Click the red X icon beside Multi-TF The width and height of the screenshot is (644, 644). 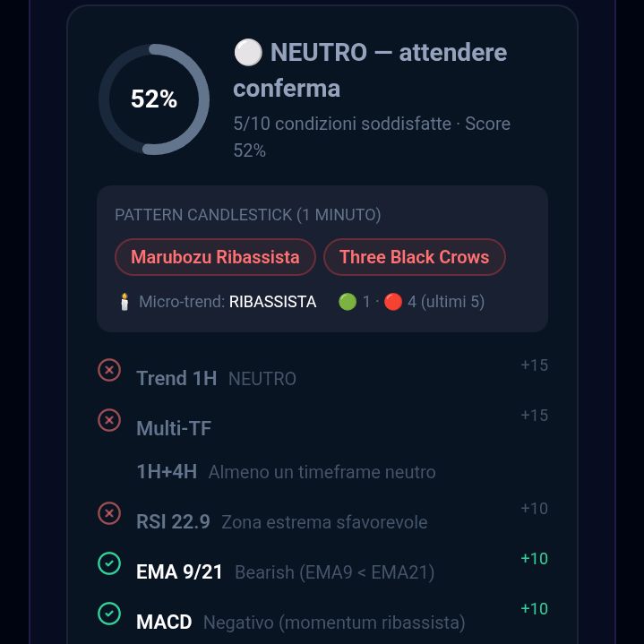[109, 420]
